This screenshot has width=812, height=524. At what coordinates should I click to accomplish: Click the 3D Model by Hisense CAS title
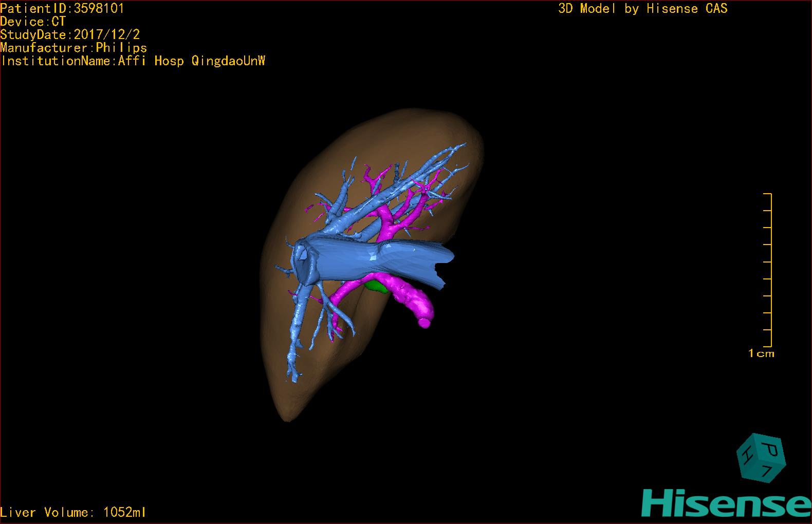(642, 9)
